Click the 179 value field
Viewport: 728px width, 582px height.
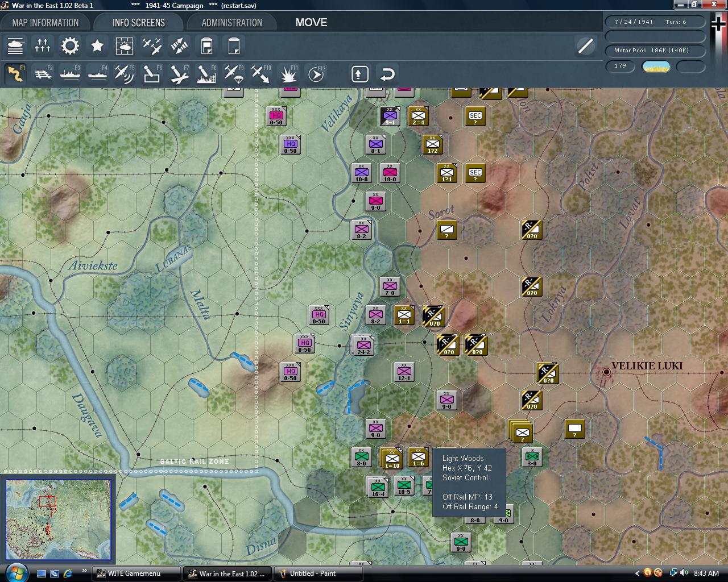coord(621,66)
